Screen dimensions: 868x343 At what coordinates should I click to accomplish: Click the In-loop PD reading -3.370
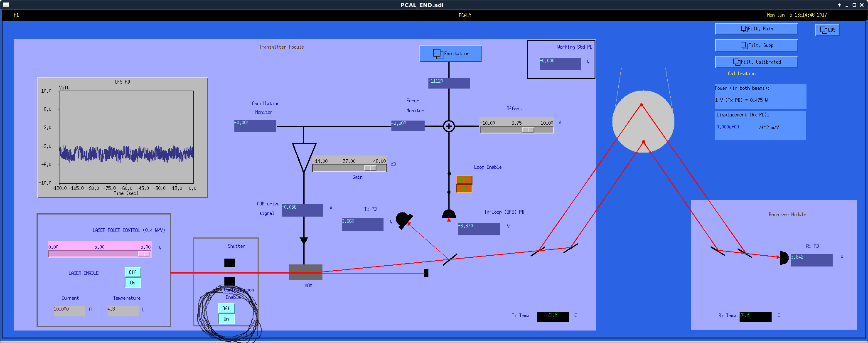479,229
